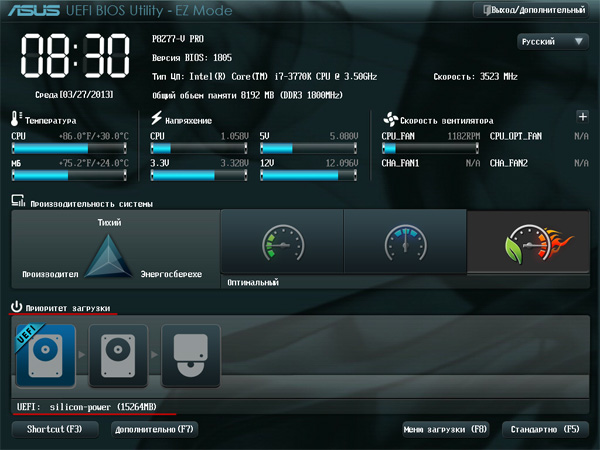Viewport: 600px width, 450px height.
Task: Enable the green gauge power saving mode
Action: pyautogui.click(x=281, y=243)
